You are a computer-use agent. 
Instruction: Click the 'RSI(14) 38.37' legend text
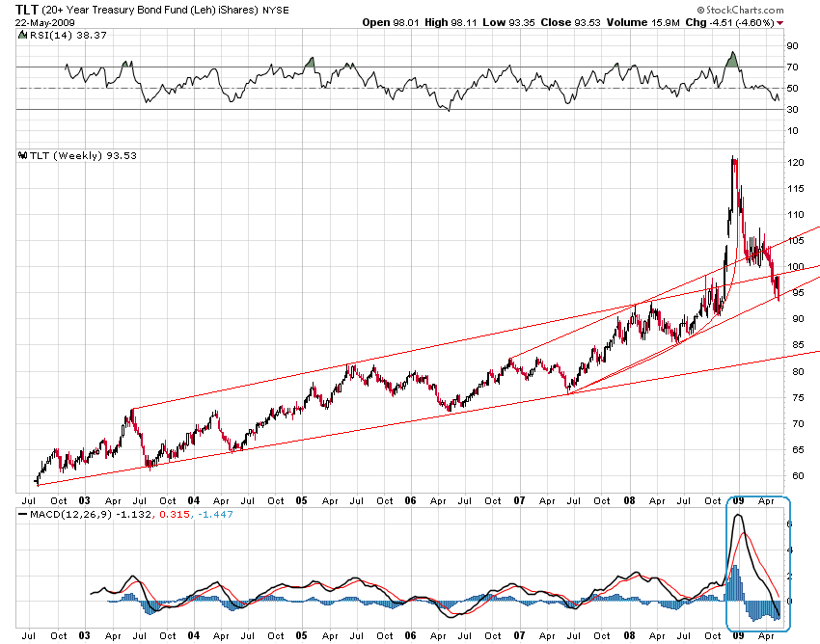point(68,35)
